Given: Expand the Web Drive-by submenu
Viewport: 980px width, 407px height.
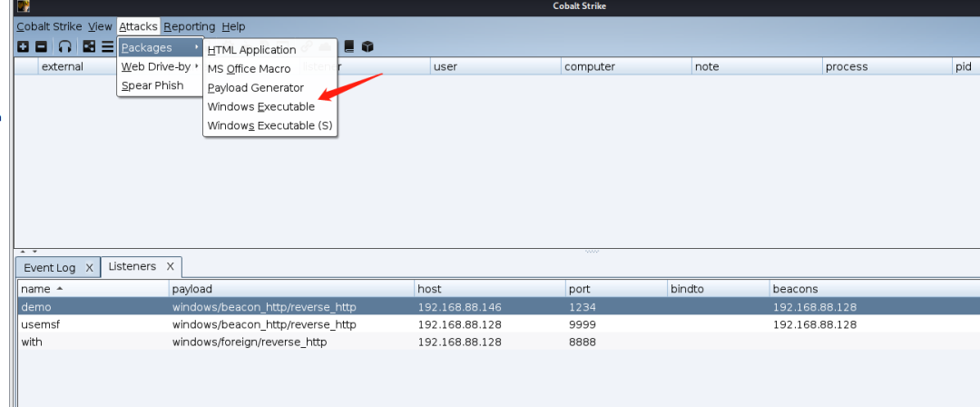Looking at the screenshot, I should click(x=160, y=66).
